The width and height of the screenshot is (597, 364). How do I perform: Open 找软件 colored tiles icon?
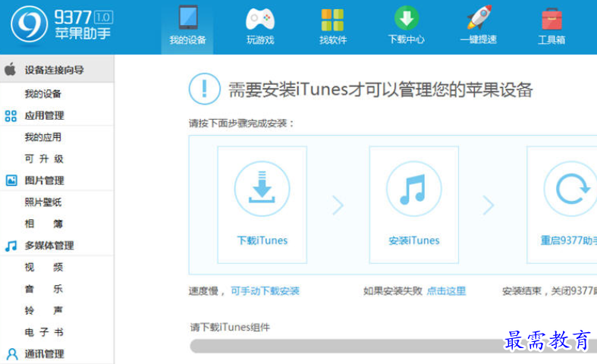pyautogui.click(x=332, y=20)
